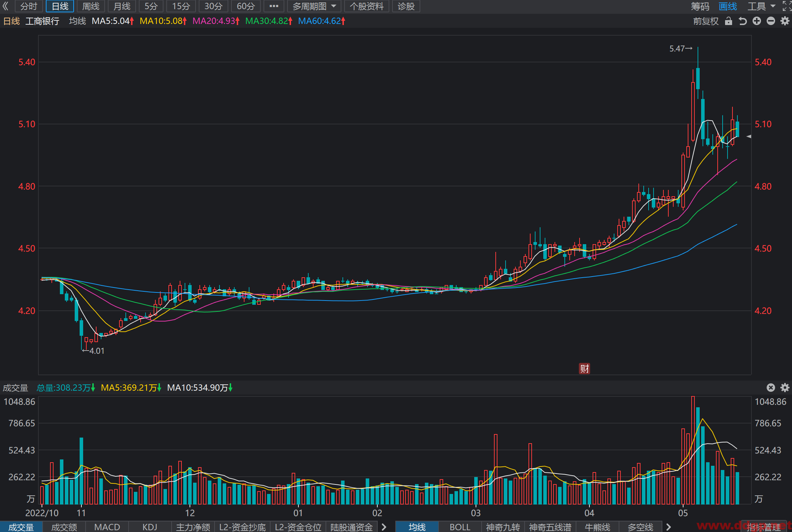Open 工具 dropdown menu
The width and height of the screenshot is (792, 532).
[x=761, y=6]
